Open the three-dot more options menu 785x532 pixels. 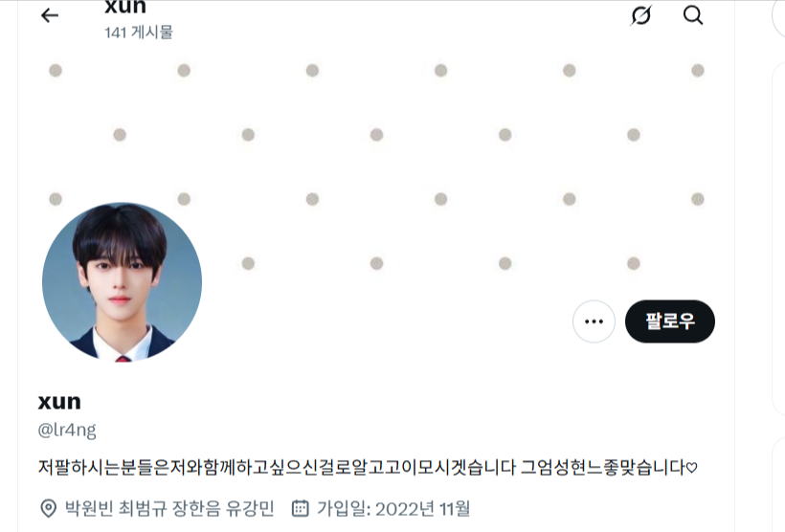pos(594,321)
